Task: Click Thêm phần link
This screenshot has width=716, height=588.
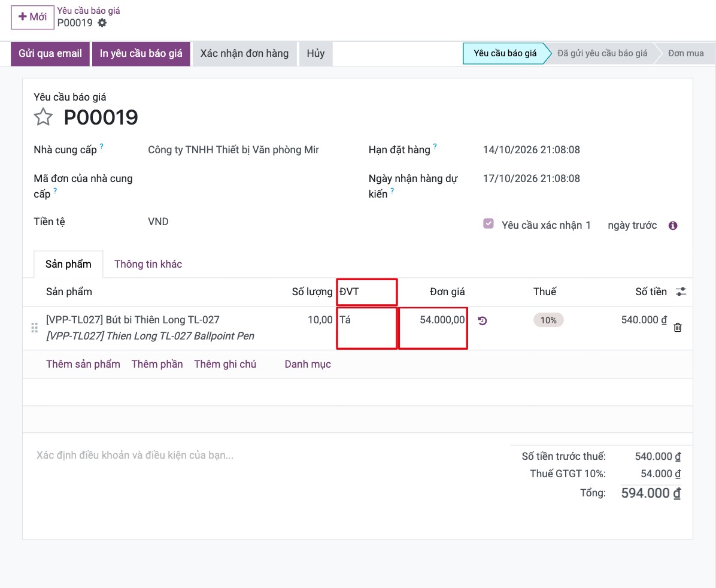Action: tap(157, 364)
